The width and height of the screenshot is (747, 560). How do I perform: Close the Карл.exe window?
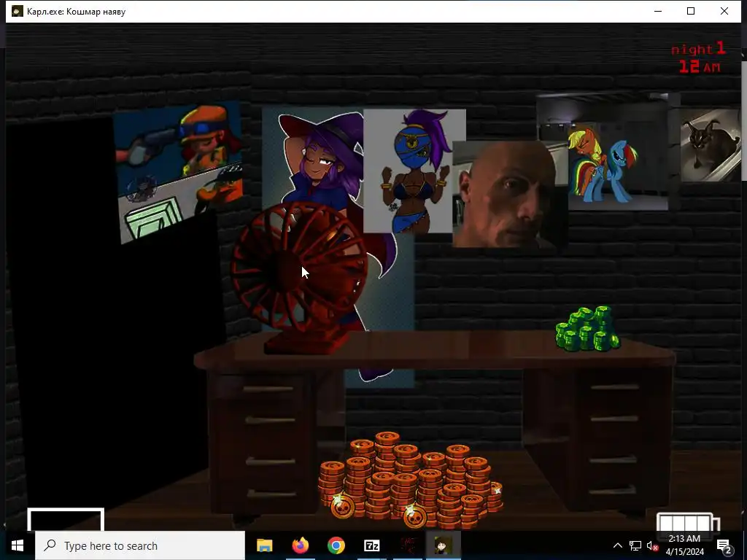pos(724,11)
